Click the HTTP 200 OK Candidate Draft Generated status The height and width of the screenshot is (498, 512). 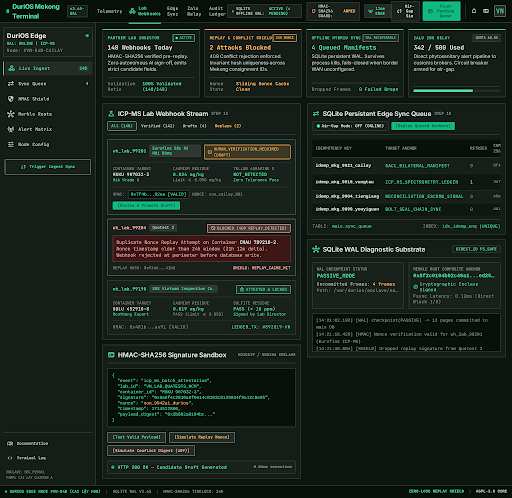point(201,467)
